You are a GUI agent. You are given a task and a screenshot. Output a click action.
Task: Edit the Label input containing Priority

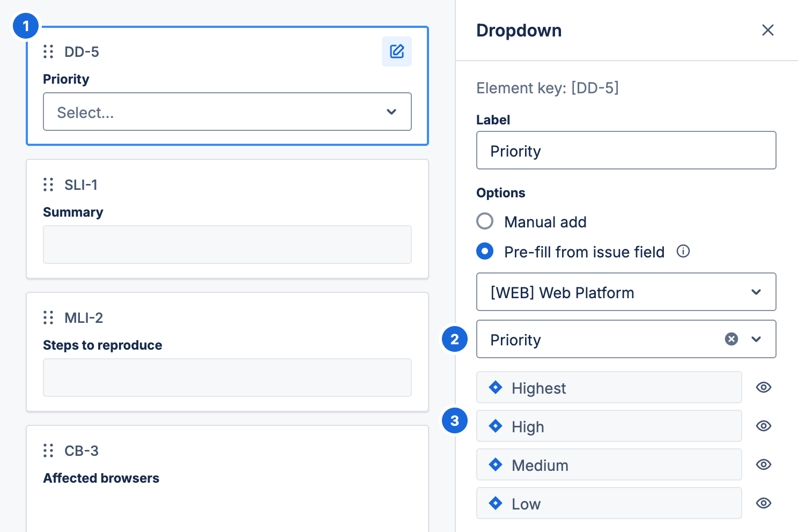626,150
